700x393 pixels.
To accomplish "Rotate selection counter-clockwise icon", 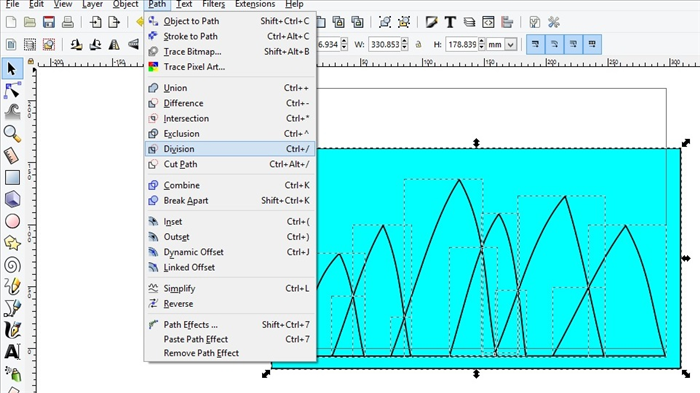I will tap(76, 44).
